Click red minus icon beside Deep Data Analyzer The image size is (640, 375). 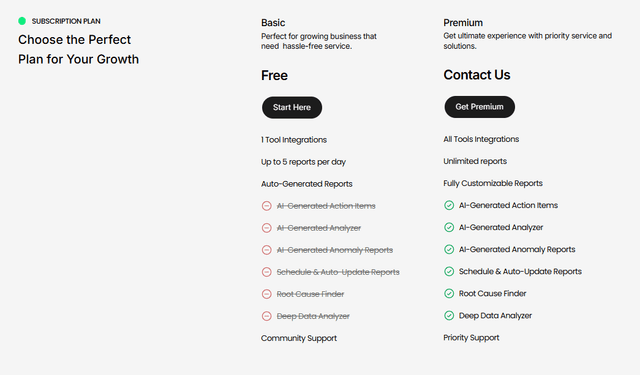(267, 316)
